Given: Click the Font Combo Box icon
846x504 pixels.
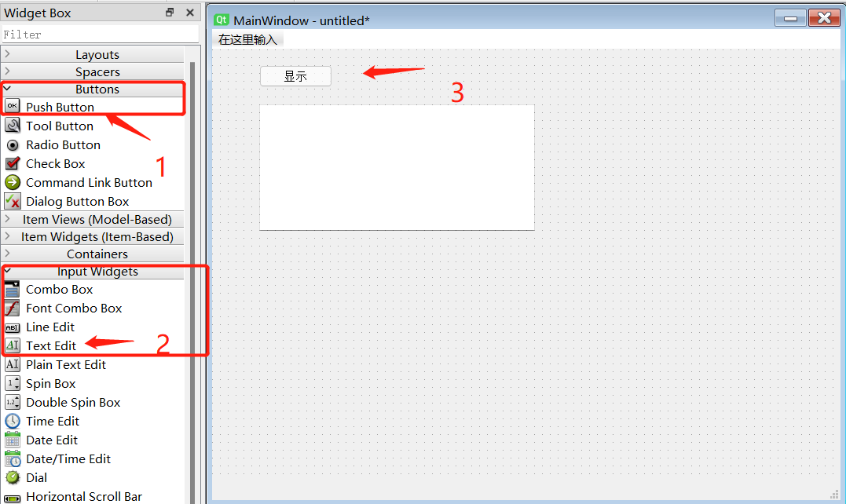Looking at the screenshot, I should pos(13,308).
